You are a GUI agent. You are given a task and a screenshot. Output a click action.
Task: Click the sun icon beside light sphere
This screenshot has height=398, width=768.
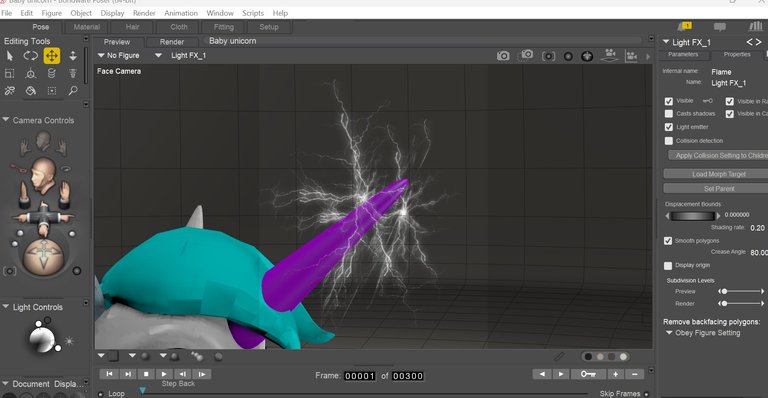(x=69, y=341)
